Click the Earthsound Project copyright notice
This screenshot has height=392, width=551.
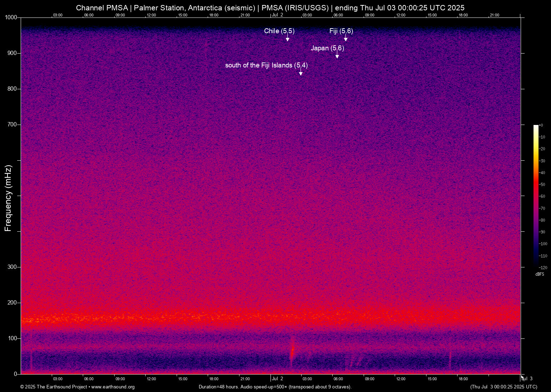click(54, 387)
